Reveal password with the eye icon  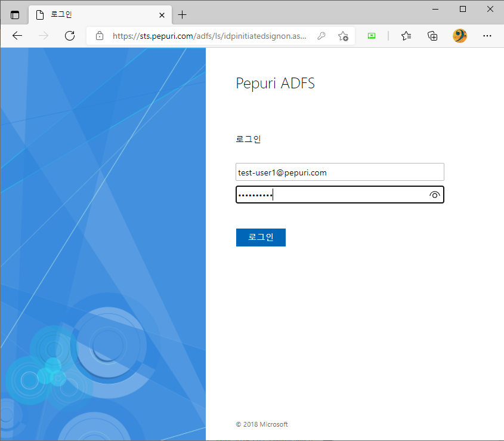[x=435, y=195]
